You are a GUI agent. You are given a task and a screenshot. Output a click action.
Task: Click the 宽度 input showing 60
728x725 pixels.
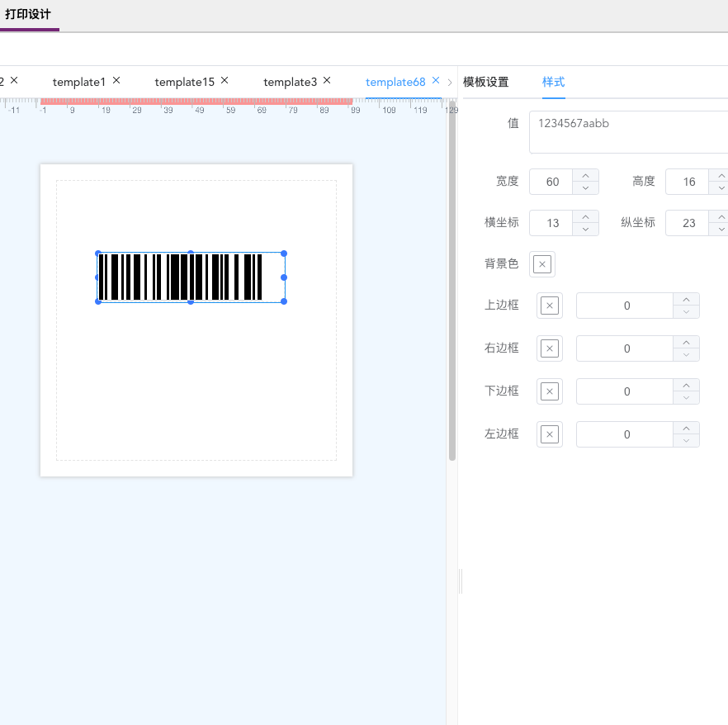click(x=551, y=182)
